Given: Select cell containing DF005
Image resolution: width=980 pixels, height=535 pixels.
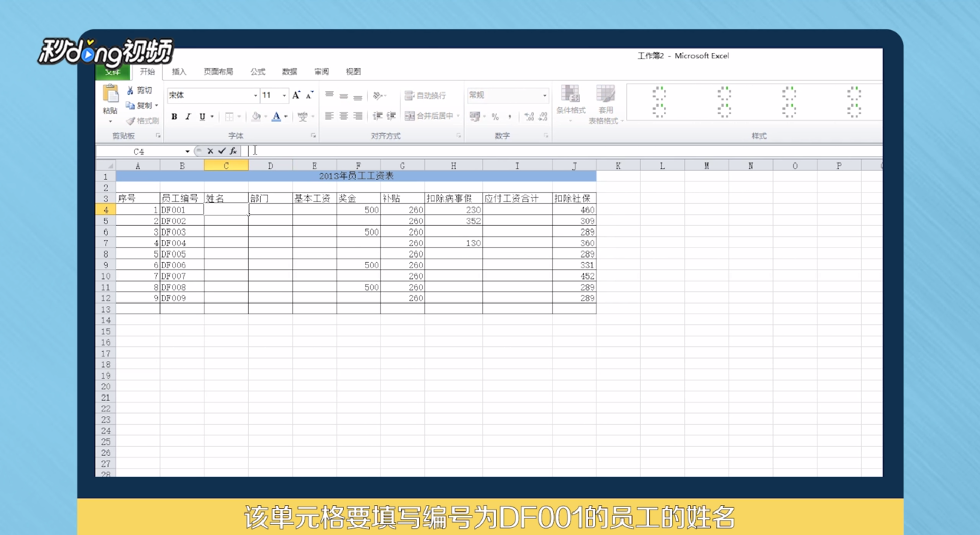Looking at the screenshot, I should point(182,254).
